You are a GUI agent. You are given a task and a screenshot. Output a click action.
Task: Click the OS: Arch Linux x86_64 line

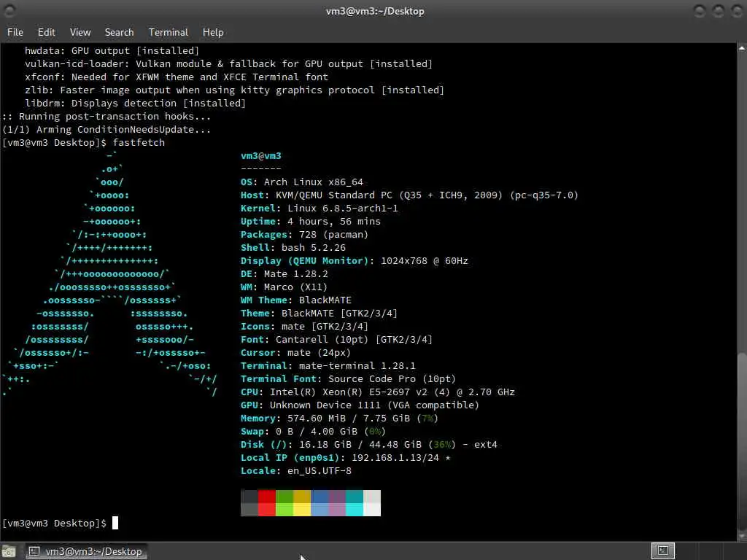pos(302,182)
